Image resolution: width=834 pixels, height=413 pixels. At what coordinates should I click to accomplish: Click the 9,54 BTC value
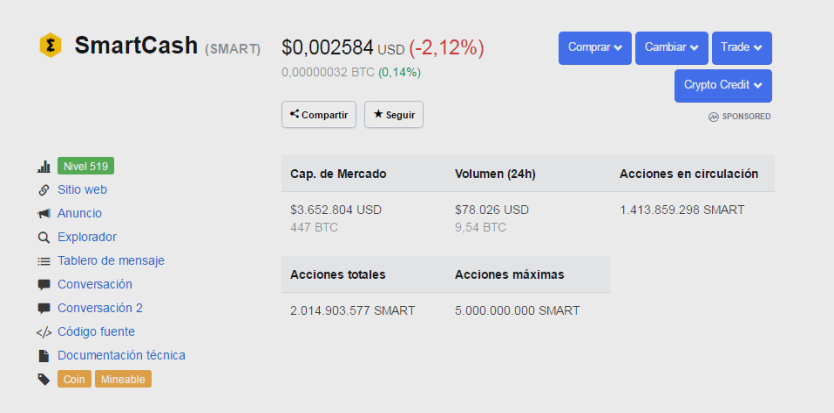(481, 228)
